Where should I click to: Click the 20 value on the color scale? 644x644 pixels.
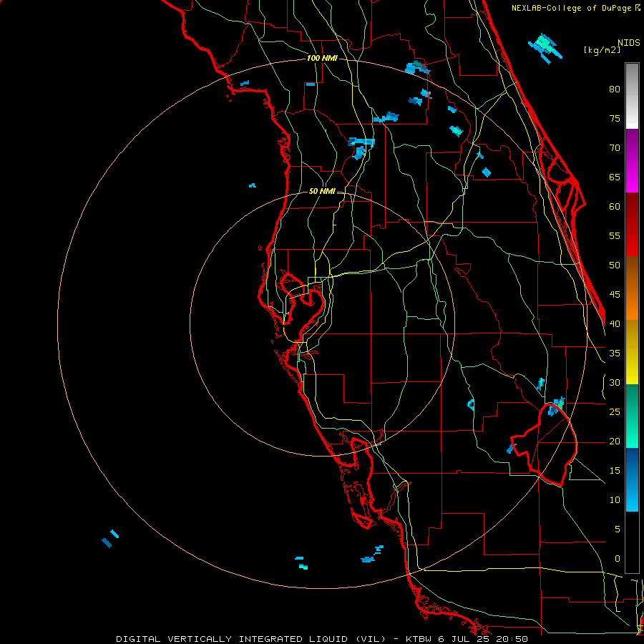pyautogui.click(x=615, y=441)
